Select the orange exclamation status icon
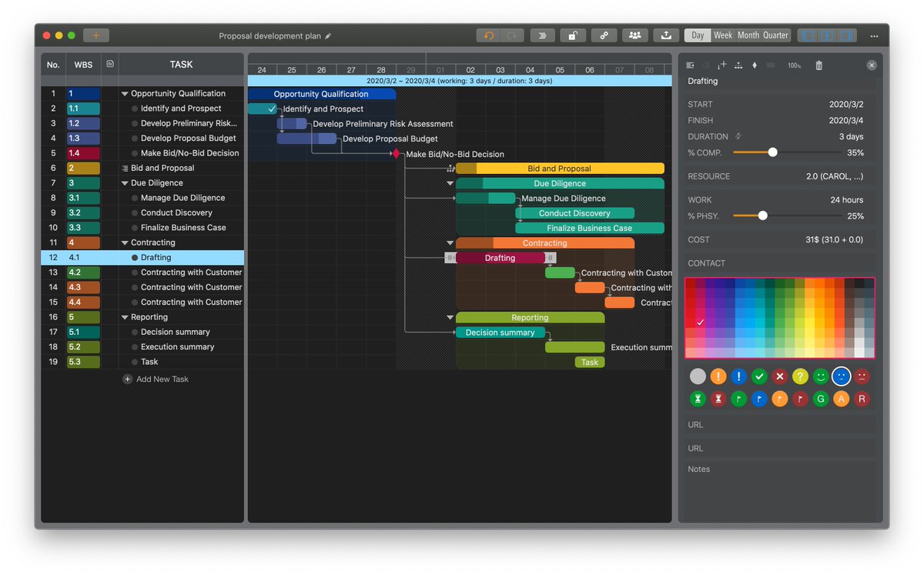The height and width of the screenshot is (575, 924). pyautogui.click(x=718, y=376)
